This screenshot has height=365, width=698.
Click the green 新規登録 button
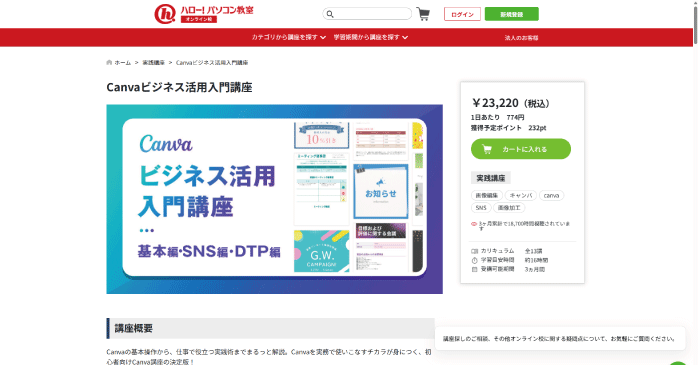511,14
